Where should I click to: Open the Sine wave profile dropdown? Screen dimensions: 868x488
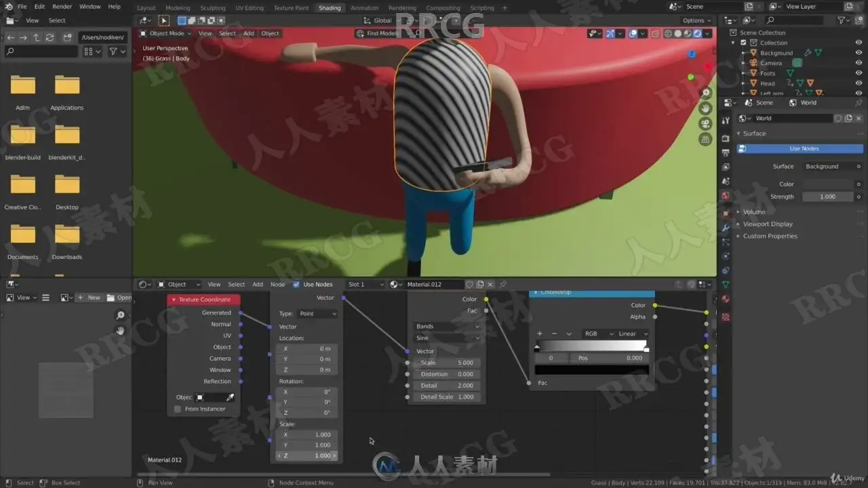[448, 338]
